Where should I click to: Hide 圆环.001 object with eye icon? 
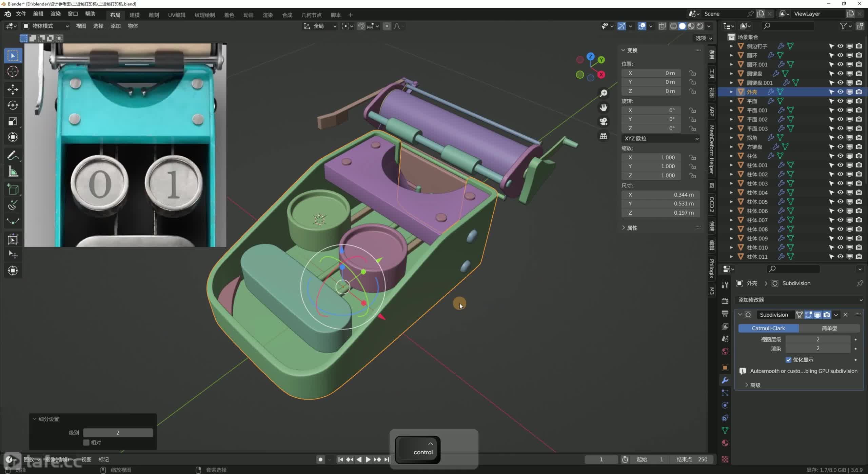click(840, 64)
